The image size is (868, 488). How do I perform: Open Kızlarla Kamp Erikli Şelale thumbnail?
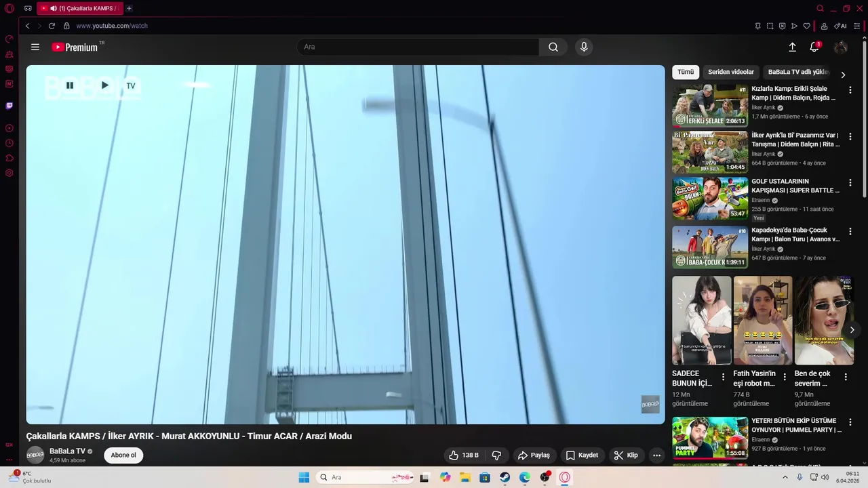coord(710,106)
